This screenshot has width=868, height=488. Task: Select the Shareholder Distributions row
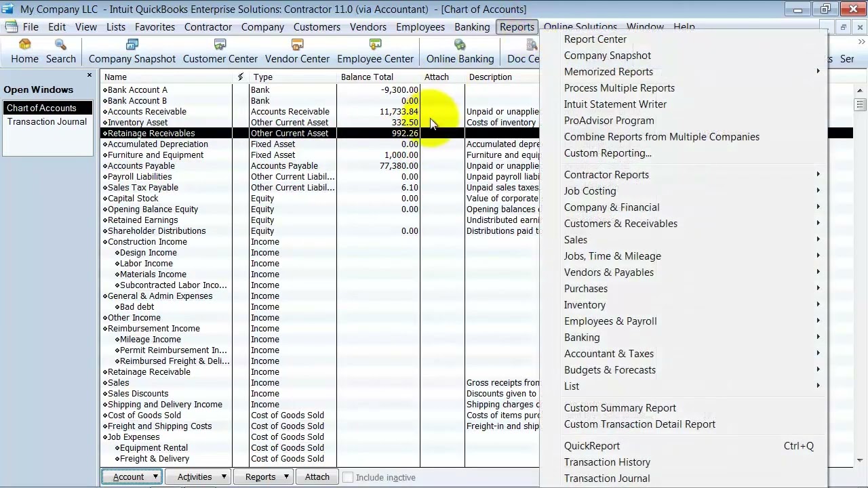point(320,230)
